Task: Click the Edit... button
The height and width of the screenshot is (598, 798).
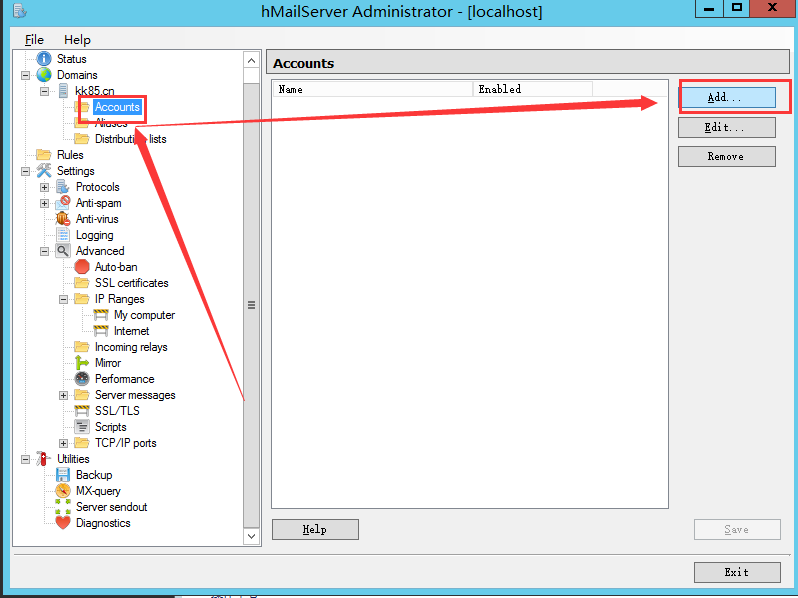Action: pyautogui.click(x=726, y=127)
